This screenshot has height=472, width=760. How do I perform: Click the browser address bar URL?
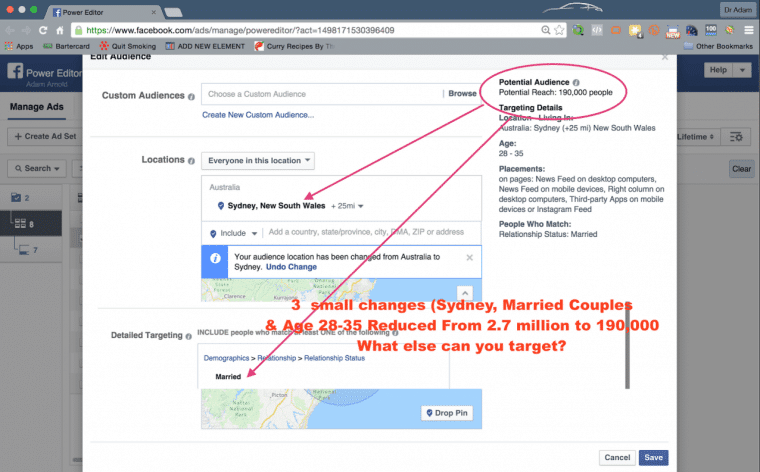[x=240, y=30]
